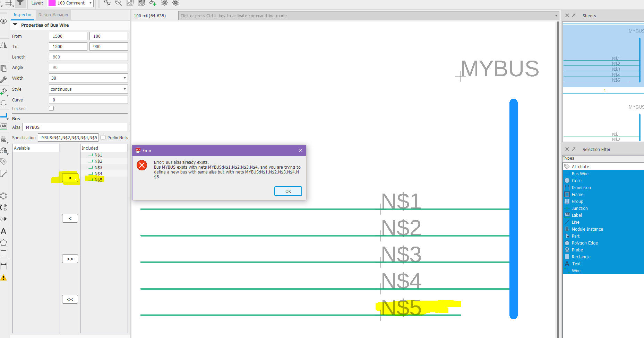Open the simulate sine wave tool
Screen dimensions: 644x338
click(107, 3)
